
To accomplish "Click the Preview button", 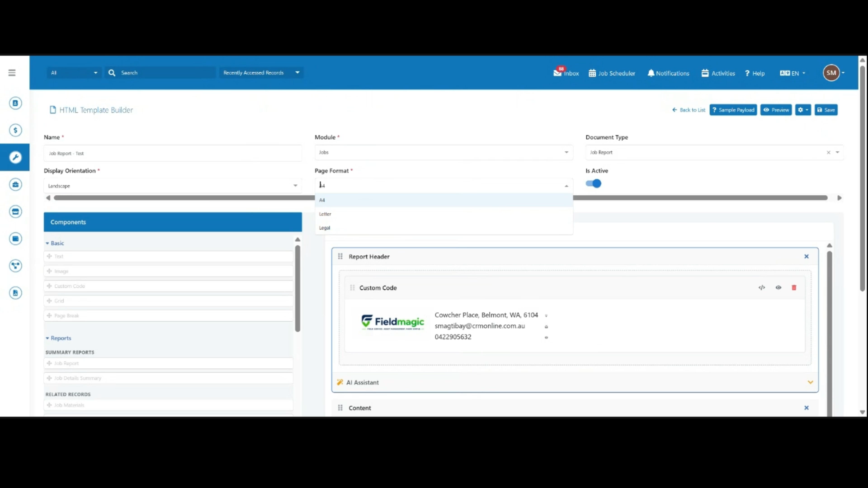I will (776, 110).
